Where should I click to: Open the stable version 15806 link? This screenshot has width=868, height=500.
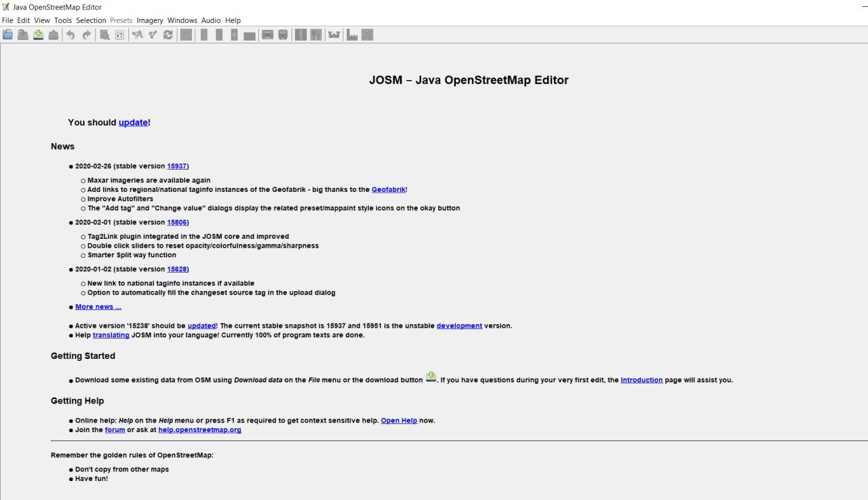click(x=177, y=223)
